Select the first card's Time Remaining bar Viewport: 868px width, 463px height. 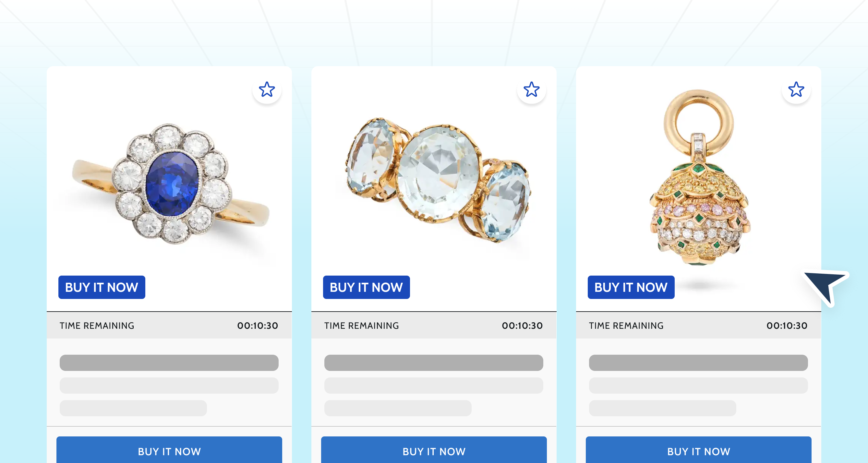click(169, 326)
